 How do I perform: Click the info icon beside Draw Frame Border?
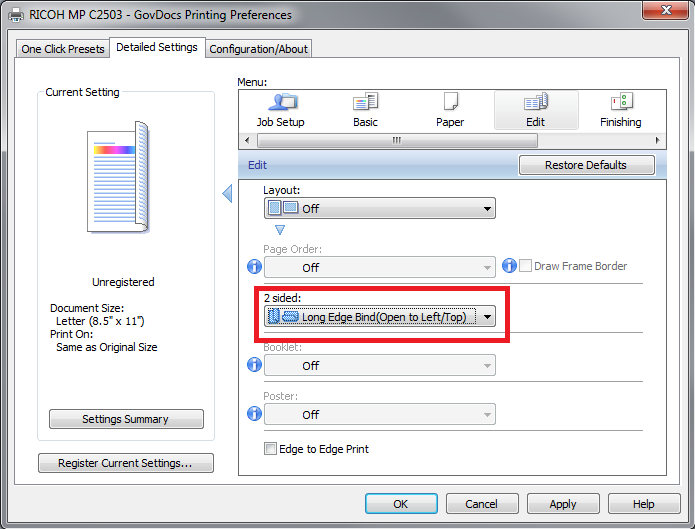click(x=509, y=266)
